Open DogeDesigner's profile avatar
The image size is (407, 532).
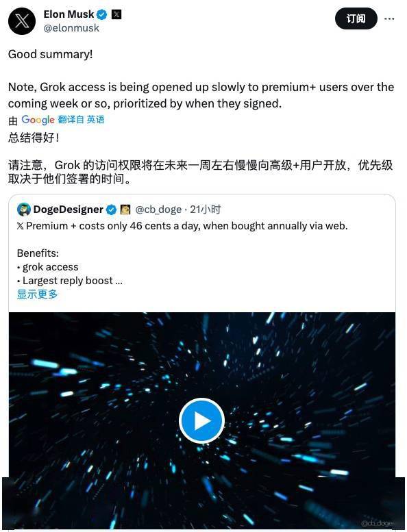click(24, 210)
